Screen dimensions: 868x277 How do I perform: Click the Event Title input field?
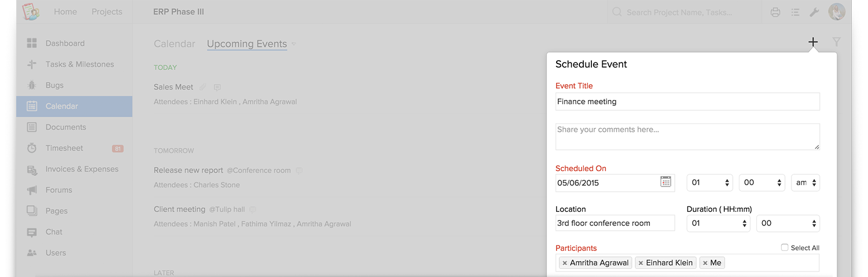coord(687,102)
